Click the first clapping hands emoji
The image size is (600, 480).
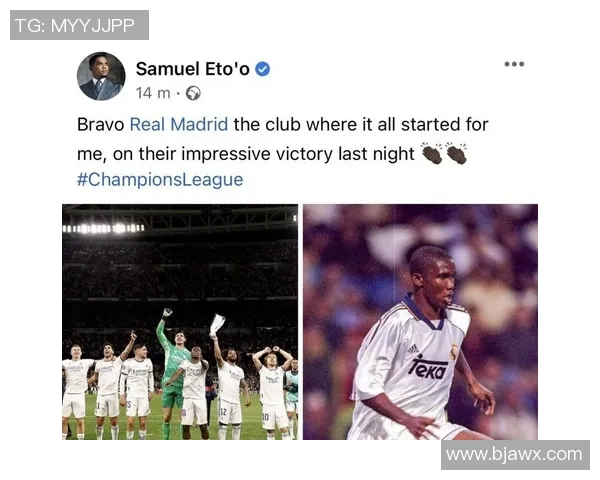(x=432, y=153)
